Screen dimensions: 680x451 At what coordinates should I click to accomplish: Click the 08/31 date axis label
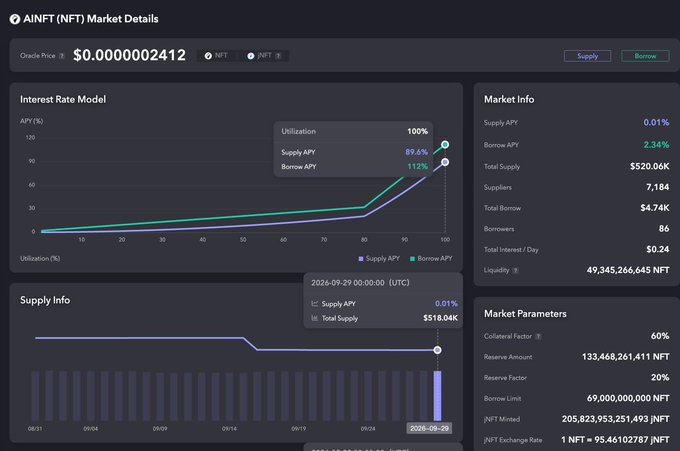click(x=35, y=428)
